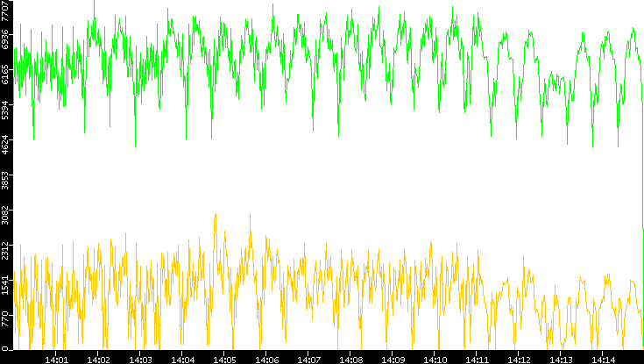Click the 2312 y-axis value
The height and width of the screenshot is (364, 644).
click(x=5, y=252)
